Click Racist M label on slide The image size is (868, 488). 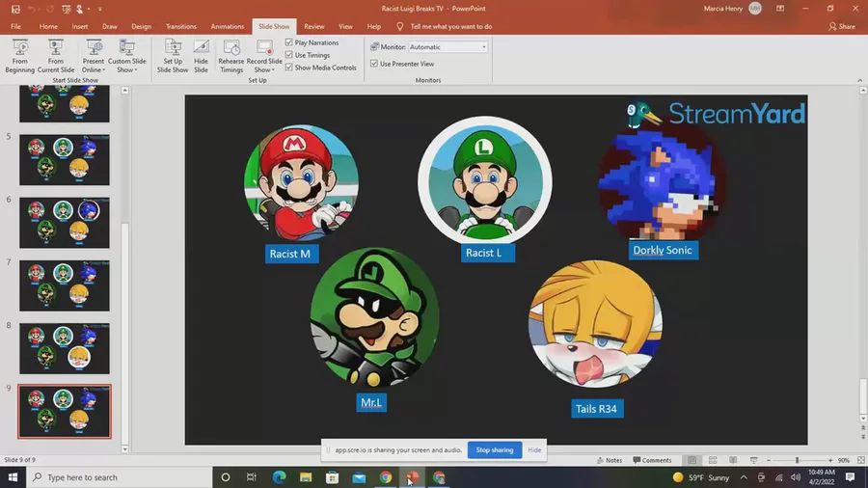tap(290, 254)
